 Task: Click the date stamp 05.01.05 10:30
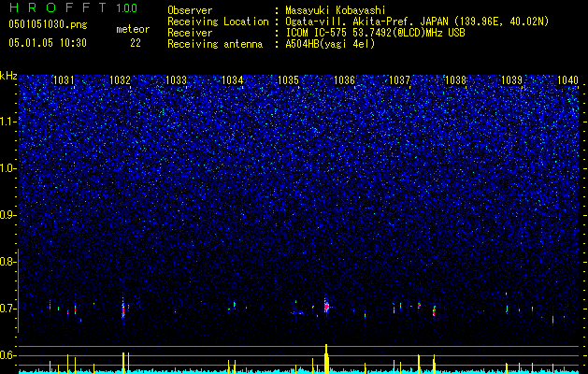pos(48,43)
